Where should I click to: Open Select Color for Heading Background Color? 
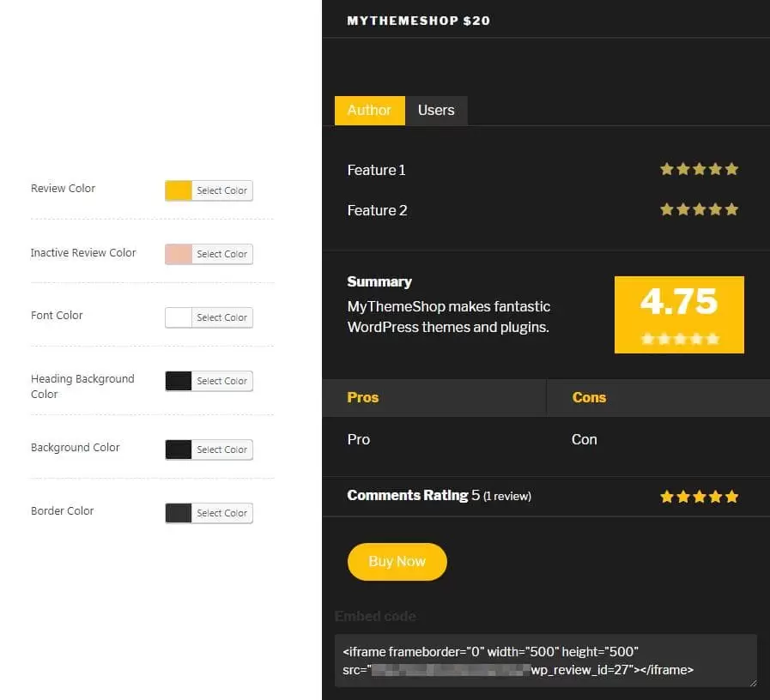point(221,381)
